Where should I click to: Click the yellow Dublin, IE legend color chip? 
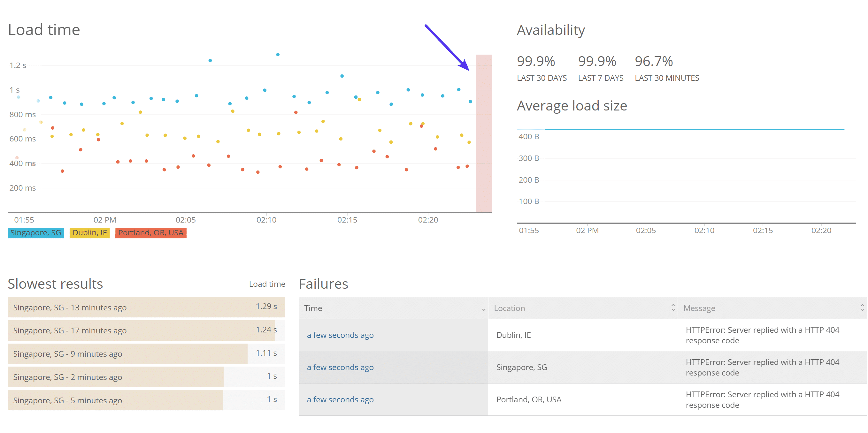coord(89,232)
